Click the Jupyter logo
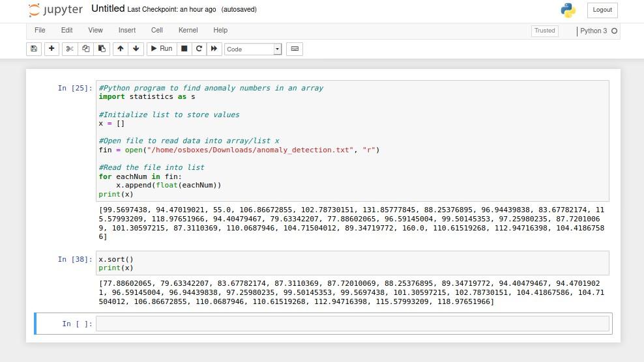The image size is (644, 362). coord(55,9)
